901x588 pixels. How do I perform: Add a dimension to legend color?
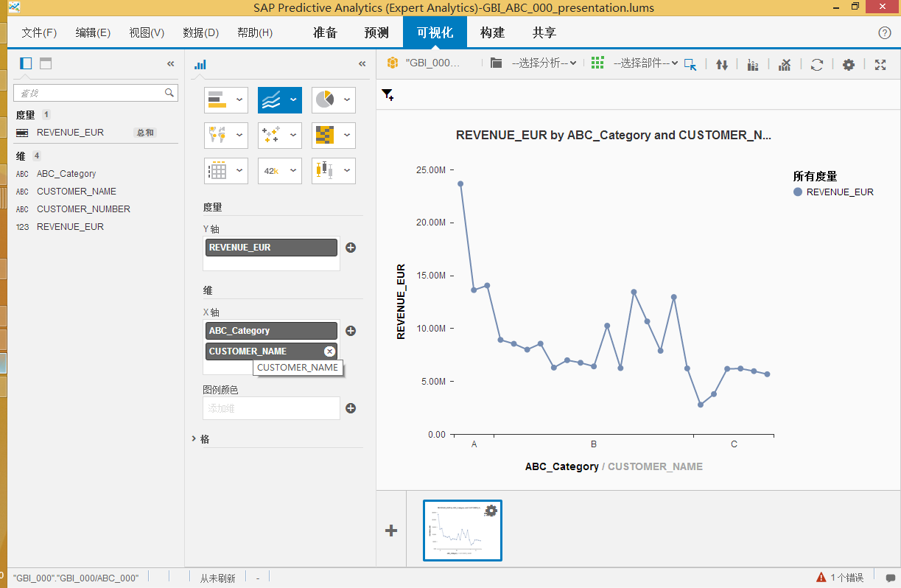(x=351, y=408)
